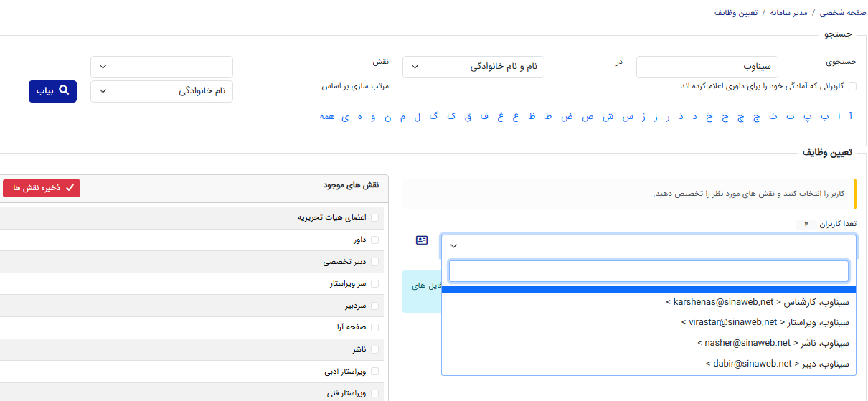Image resolution: width=868 pixels, height=401 pixels.
Task: Toggle the reviewers readiness filter checkbox
Action: click(x=852, y=86)
